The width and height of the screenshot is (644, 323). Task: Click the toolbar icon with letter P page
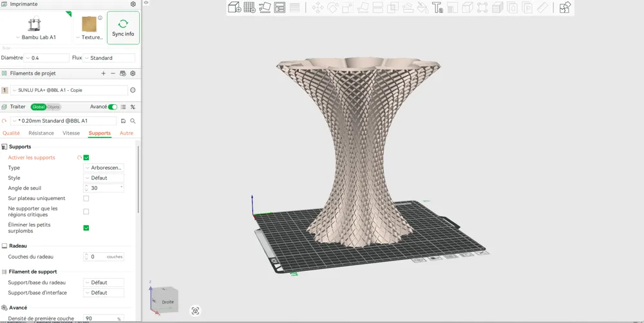(527, 7)
